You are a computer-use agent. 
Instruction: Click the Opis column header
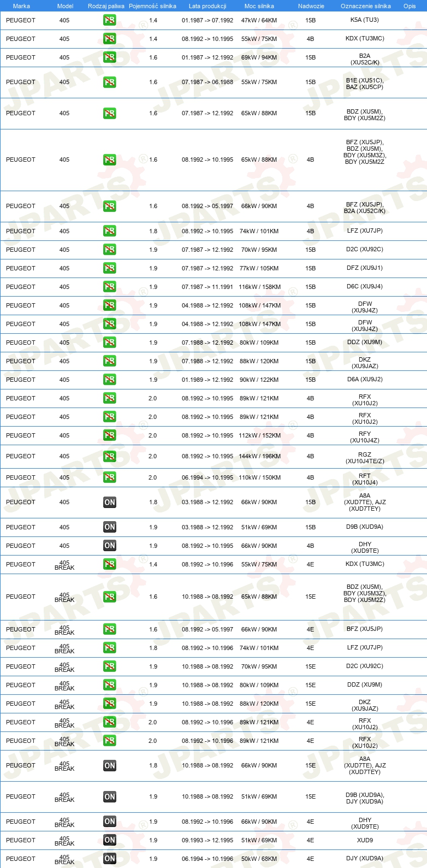(410, 6)
